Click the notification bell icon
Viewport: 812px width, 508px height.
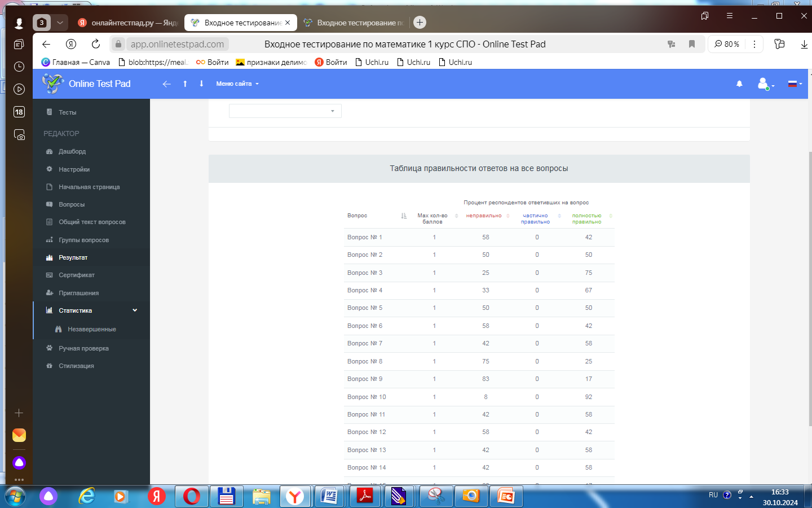739,84
